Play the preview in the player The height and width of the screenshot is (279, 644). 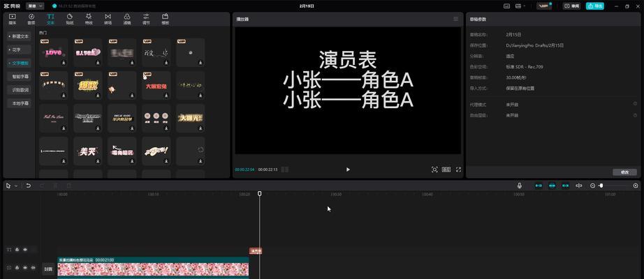click(x=348, y=169)
